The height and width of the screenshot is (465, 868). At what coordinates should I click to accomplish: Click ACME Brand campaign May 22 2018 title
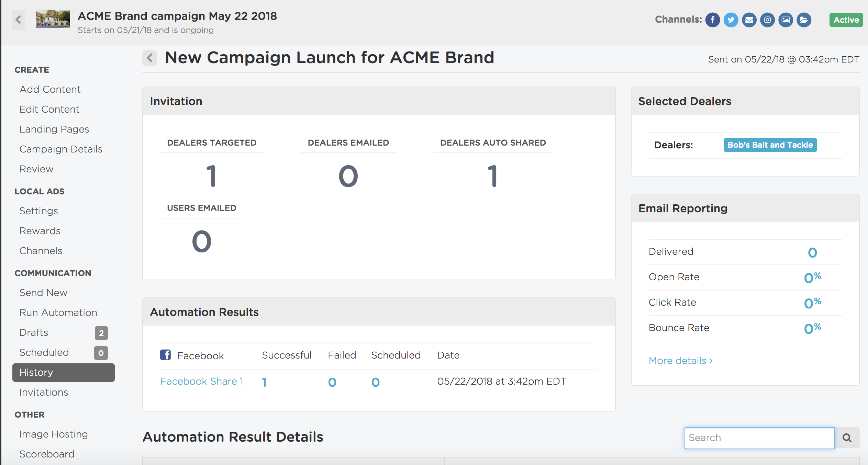[x=177, y=16]
